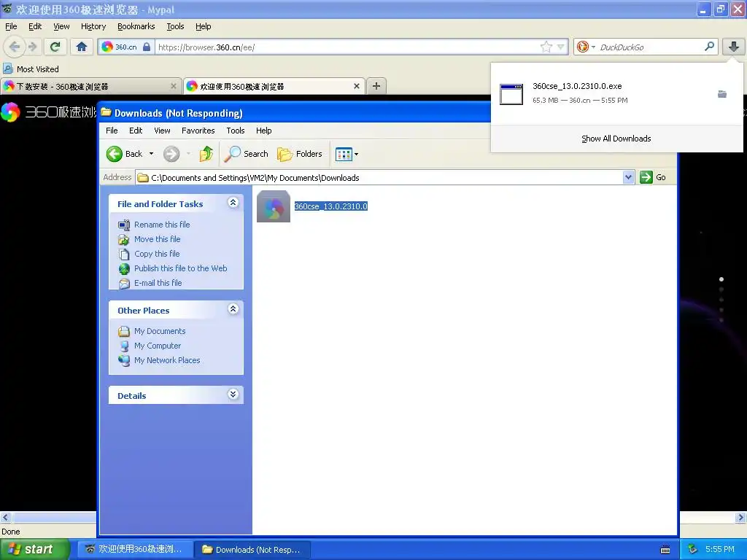747x560 pixels.
Task: Open Explorer address bar dropdown
Action: tap(628, 178)
